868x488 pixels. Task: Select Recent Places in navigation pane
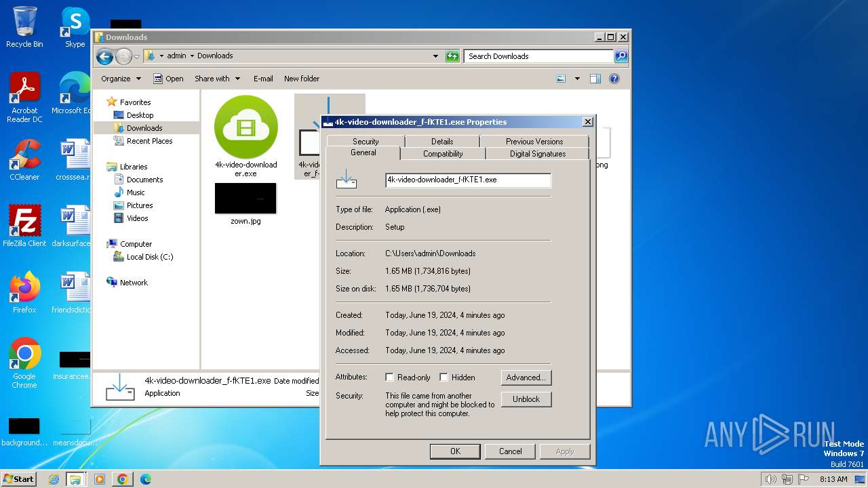click(x=149, y=141)
